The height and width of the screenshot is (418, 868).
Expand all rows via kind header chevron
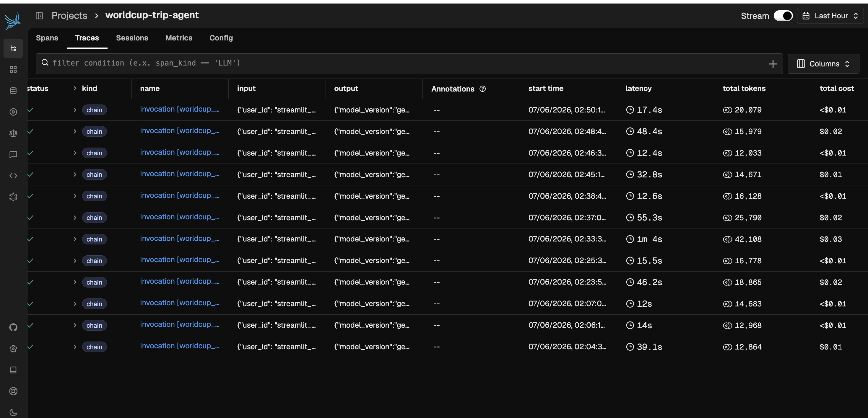click(x=75, y=88)
